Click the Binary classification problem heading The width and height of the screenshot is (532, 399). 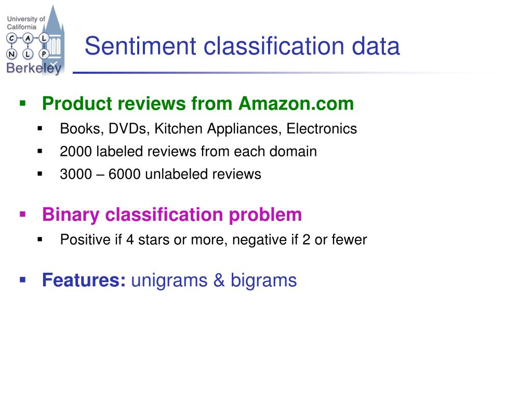click(172, 215)
